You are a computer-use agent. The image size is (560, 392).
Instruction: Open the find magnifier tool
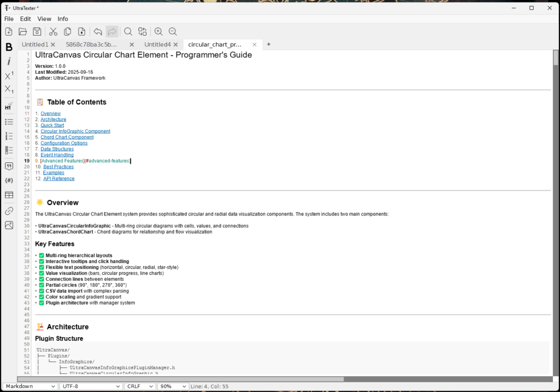tap(128, 32)
